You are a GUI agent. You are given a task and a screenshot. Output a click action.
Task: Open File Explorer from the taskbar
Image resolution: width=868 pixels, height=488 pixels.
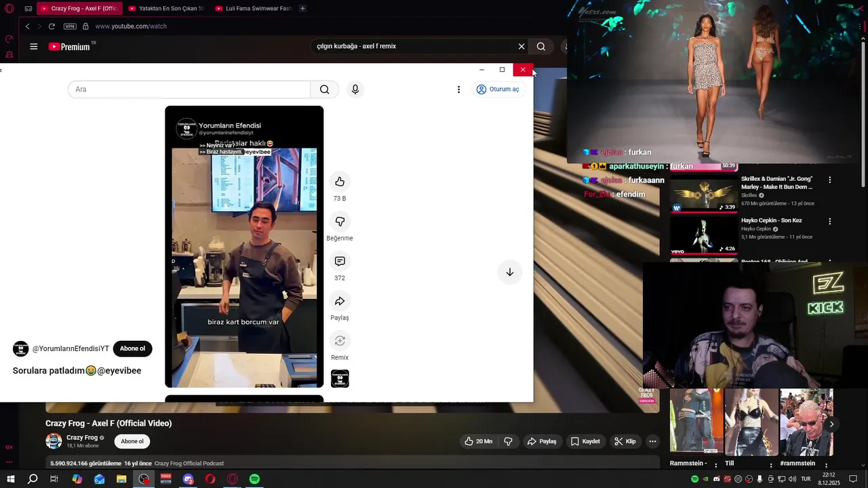[121, 479]
